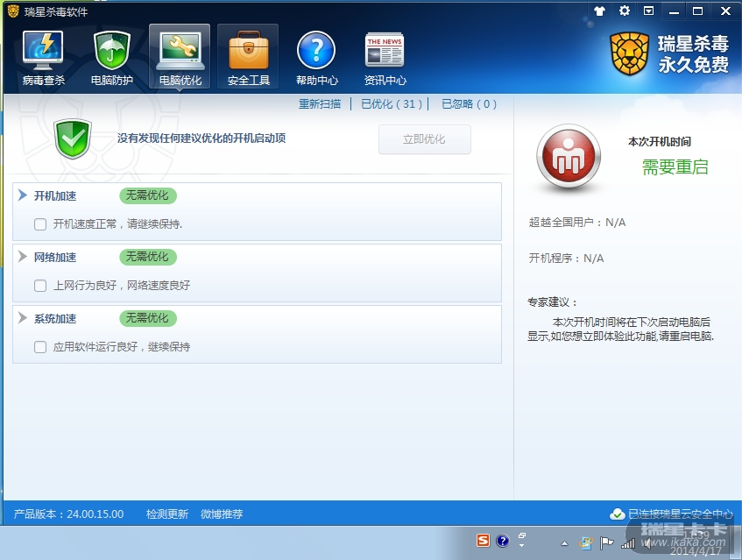Click the red boot time gauge icon
Viewport: 742px width, 560px height.
point(569,156)
